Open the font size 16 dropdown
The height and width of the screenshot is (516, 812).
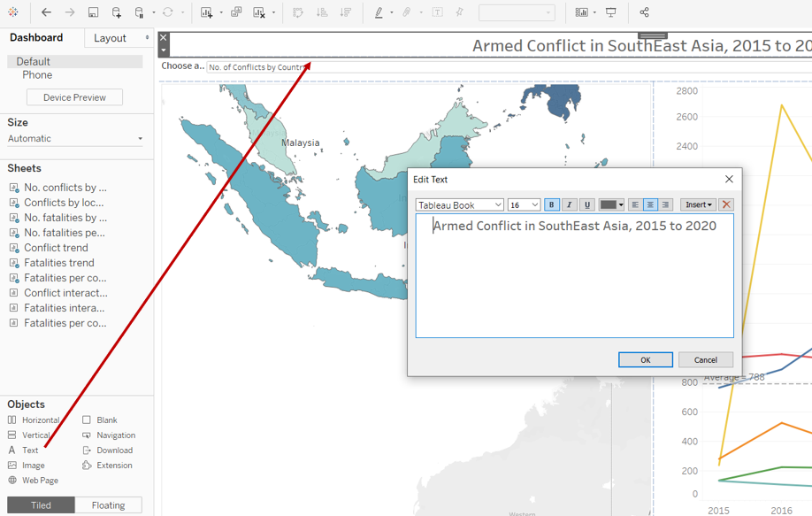tap(524, 204)
